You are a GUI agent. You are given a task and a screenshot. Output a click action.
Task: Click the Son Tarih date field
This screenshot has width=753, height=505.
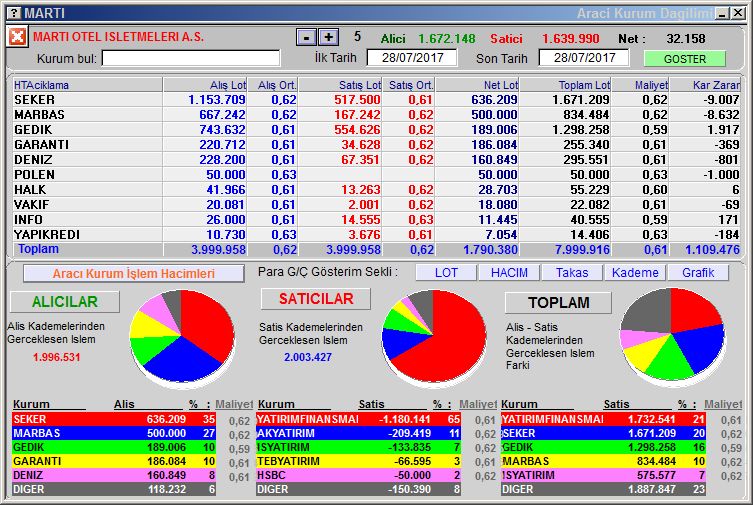click(x=584, y=58)
